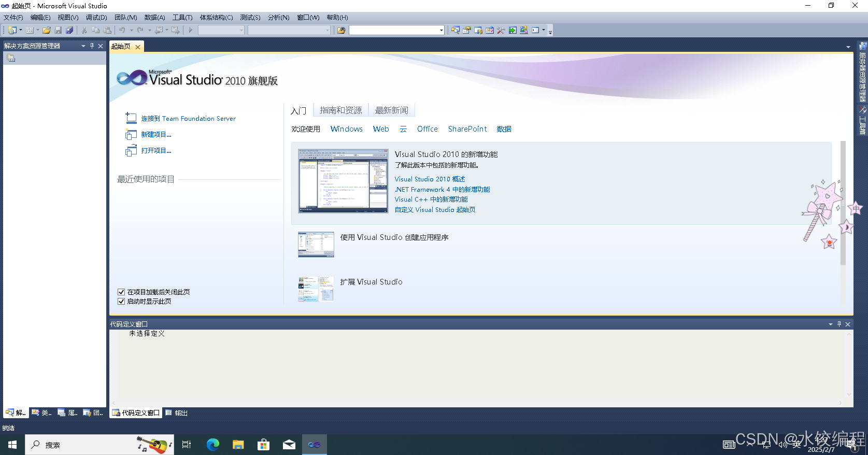
Task: Switch to the 输出 bottom tab
Action: tap(177, 413)
